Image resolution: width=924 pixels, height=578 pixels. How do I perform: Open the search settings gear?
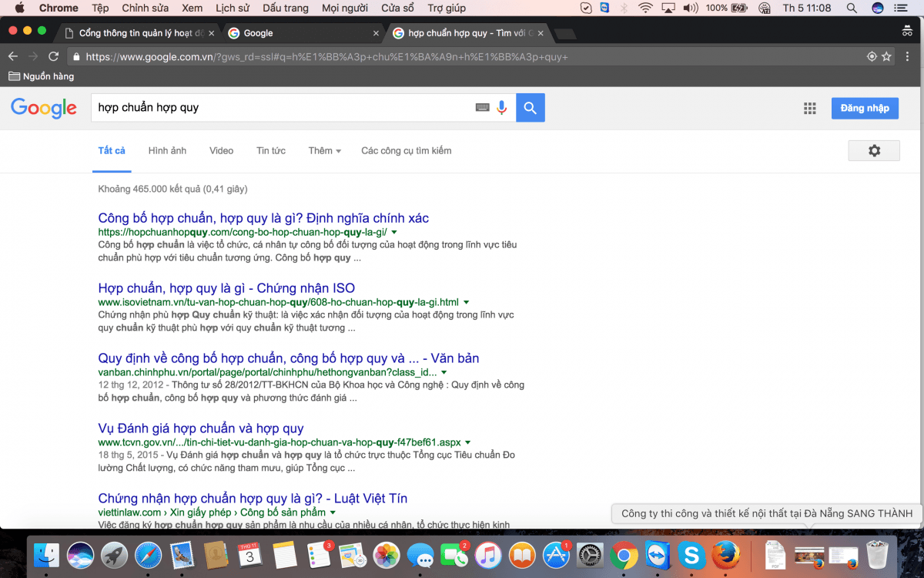pos(874,150)
